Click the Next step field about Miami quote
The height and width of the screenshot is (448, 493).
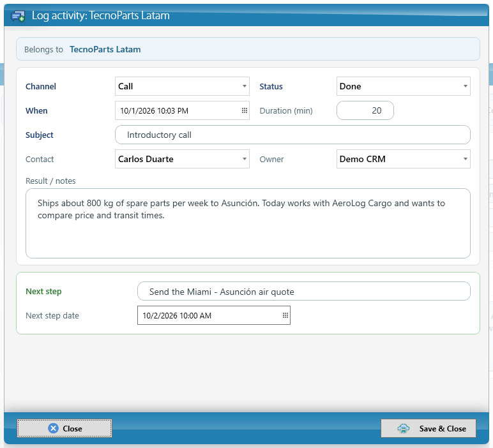click(x=304, y=291)
